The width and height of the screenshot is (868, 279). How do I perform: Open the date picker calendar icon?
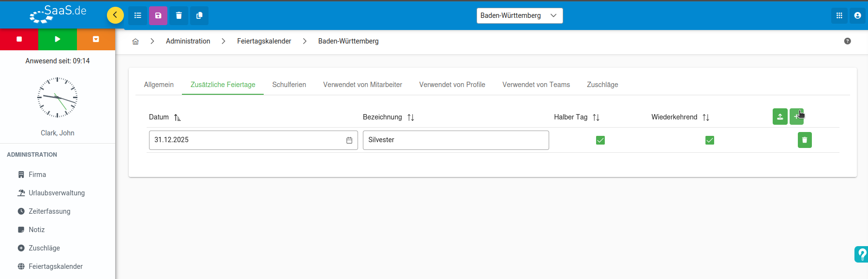[349, 140]
